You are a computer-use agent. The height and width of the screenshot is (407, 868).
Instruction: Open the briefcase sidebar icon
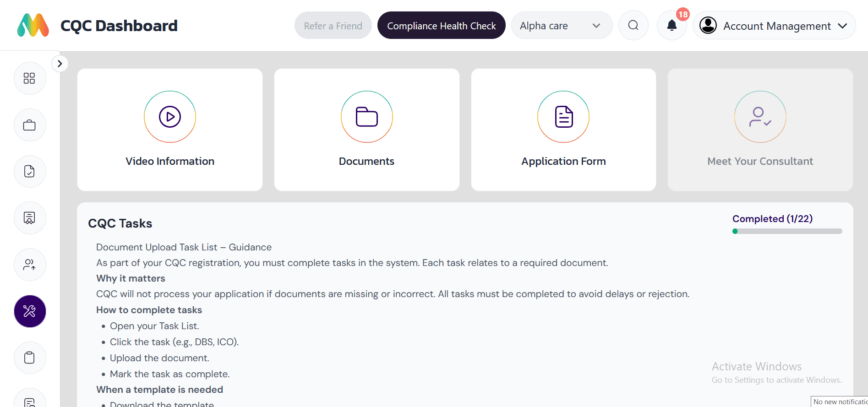pos(29,125)
